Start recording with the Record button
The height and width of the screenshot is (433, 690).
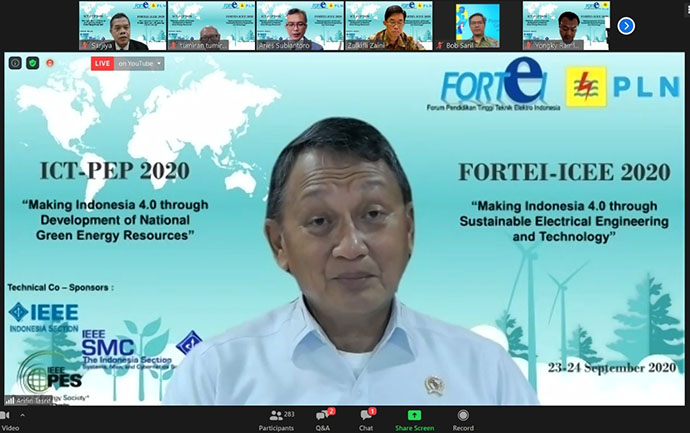(463, 419)
